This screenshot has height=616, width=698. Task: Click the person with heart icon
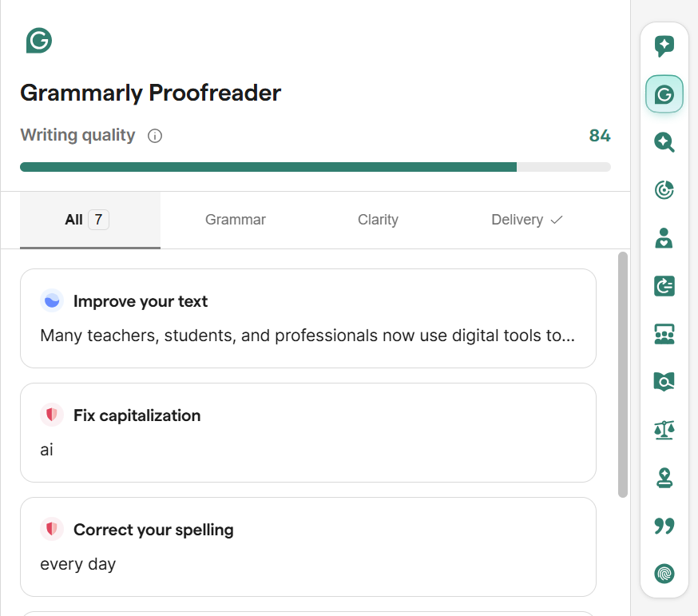coord(664,238)
